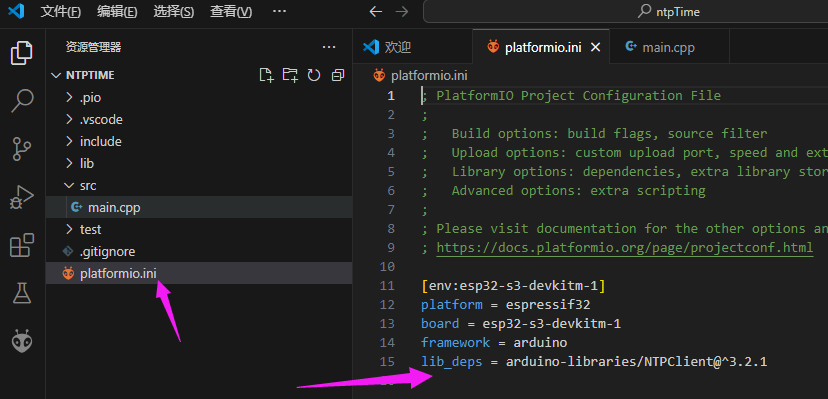Click the platform = espressif32 line
This screenshot has width=828, height=399.
click(x=505, y=305)
